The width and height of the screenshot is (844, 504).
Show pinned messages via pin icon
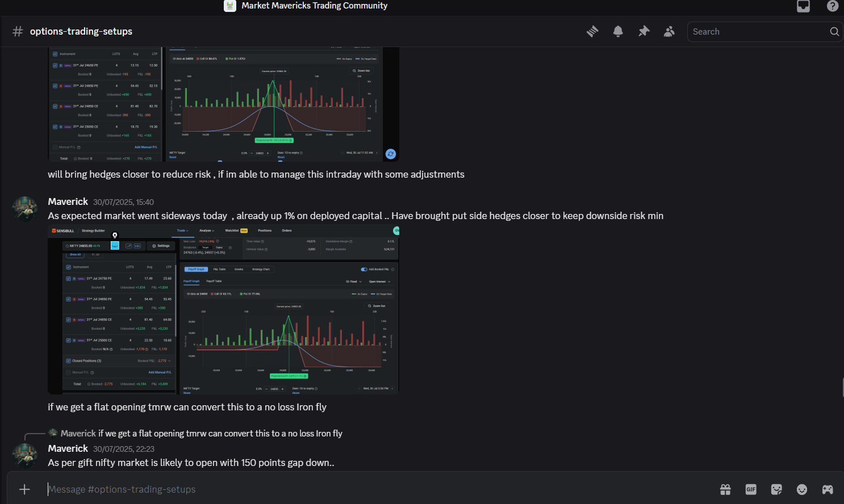(644, 32)
